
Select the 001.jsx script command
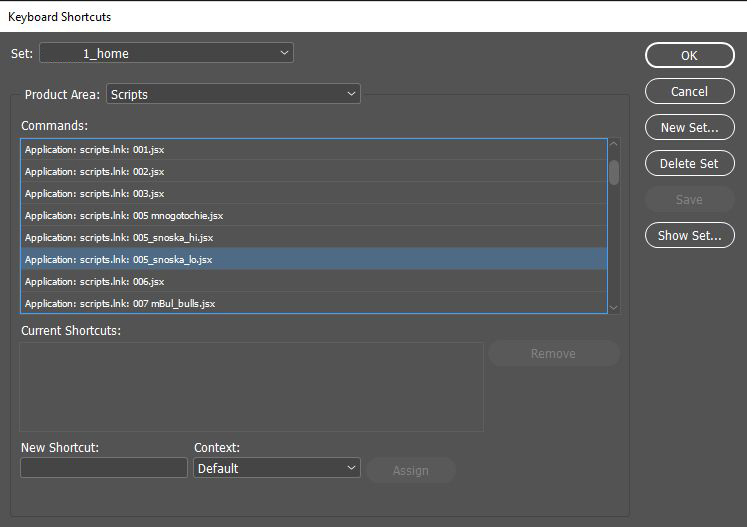(314, 150)
